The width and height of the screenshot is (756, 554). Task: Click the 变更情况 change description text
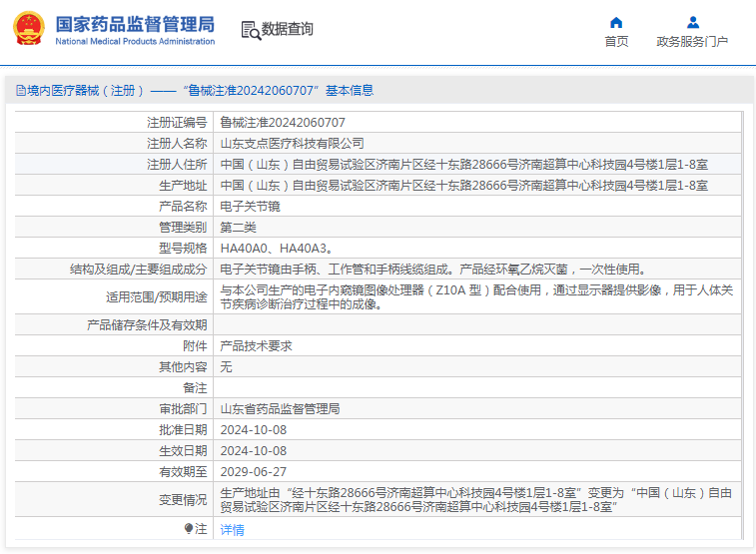[x=476, y=499]
